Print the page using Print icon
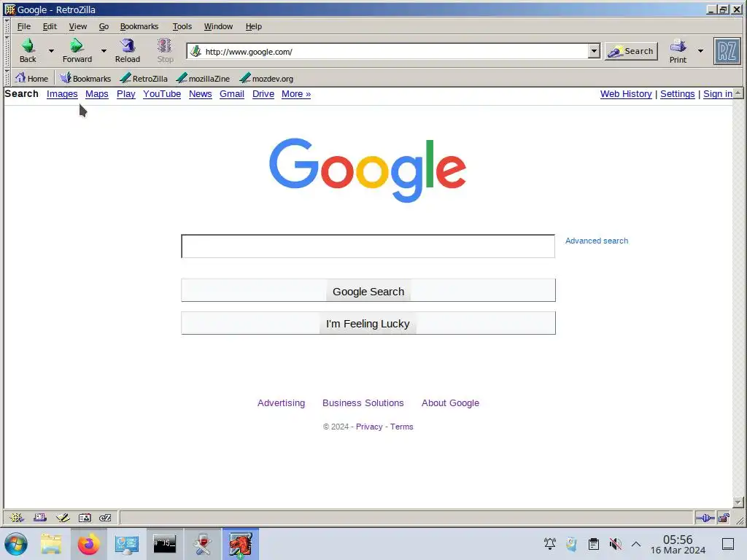This screenshot has width=747, height=560. [x=678, y=50]
